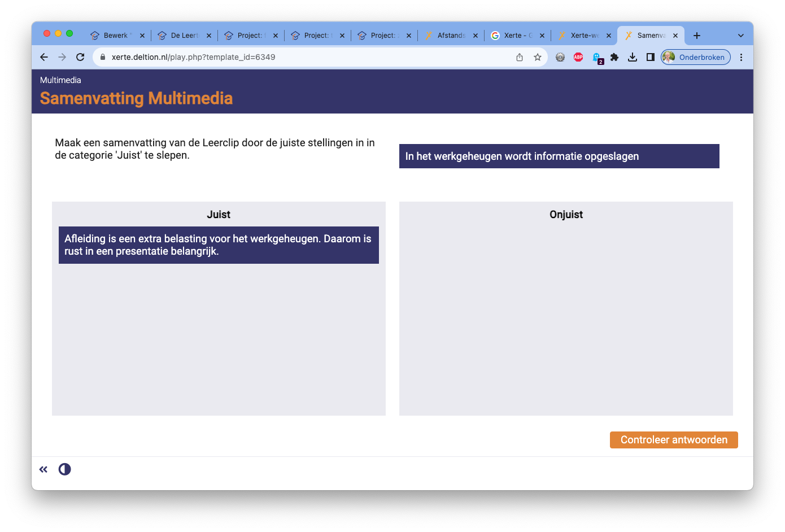Close the Bewerk tab
Viewport: 785px width, 532px height.
tap(142, 36)
